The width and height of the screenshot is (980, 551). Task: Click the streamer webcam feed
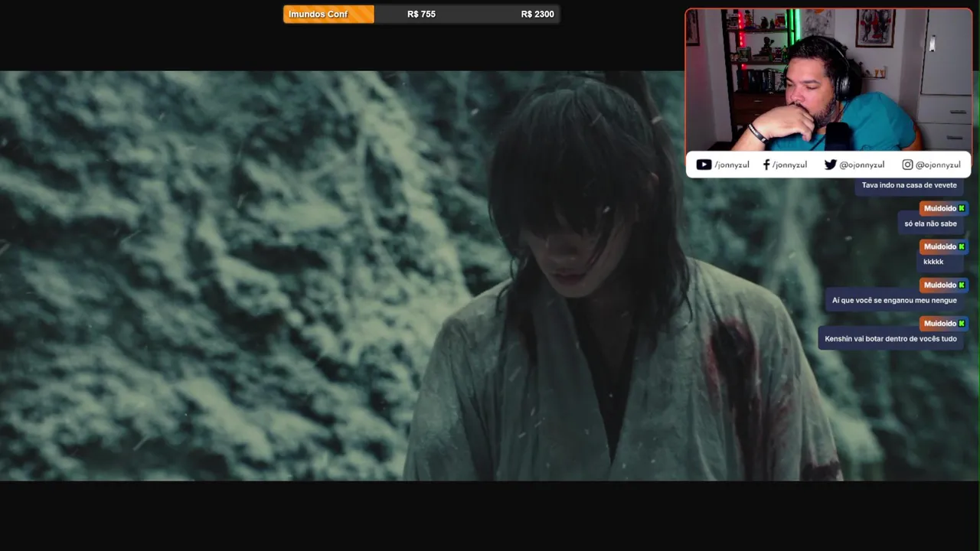[x=828, y=80]
